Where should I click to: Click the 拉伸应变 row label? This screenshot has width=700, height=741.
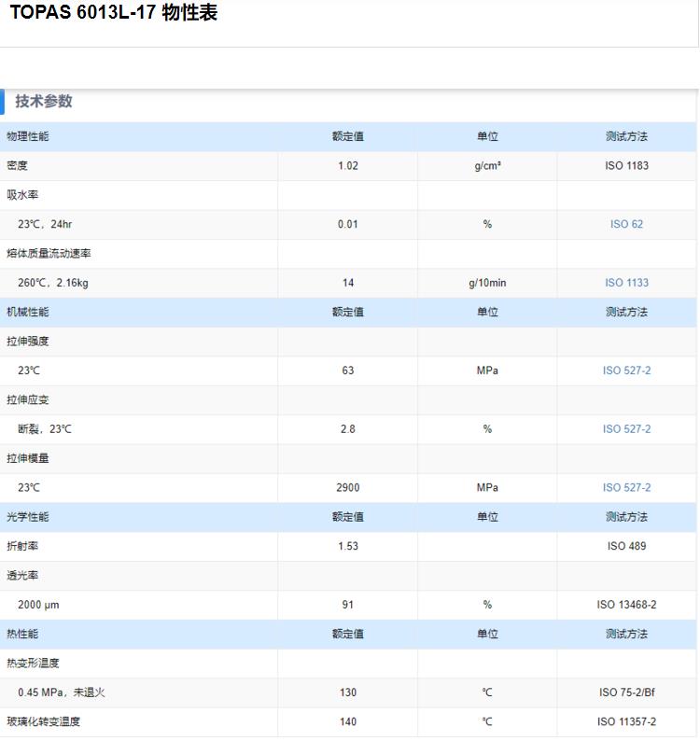(x=28, y=399)
